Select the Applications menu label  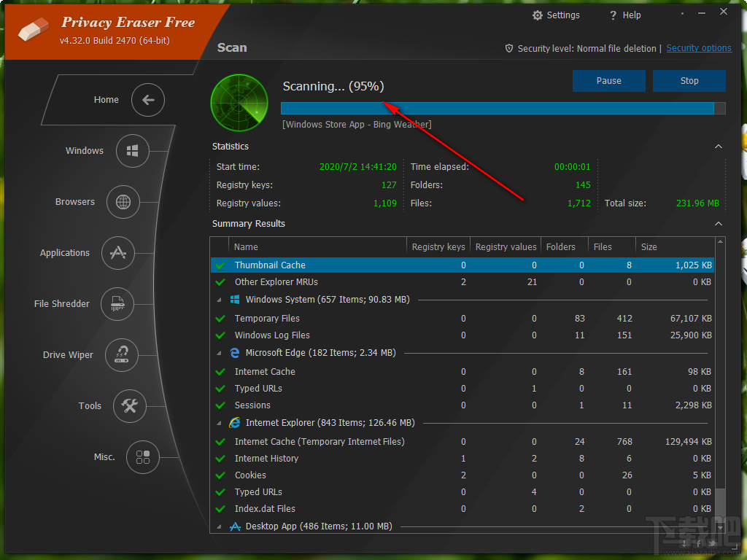[x=65, y=253]
